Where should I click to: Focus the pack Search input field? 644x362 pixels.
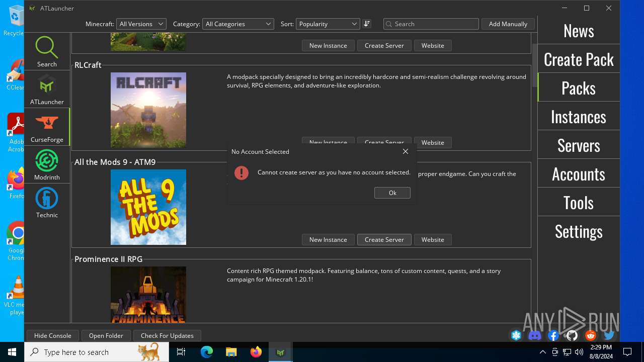click(x=431, y=24)
